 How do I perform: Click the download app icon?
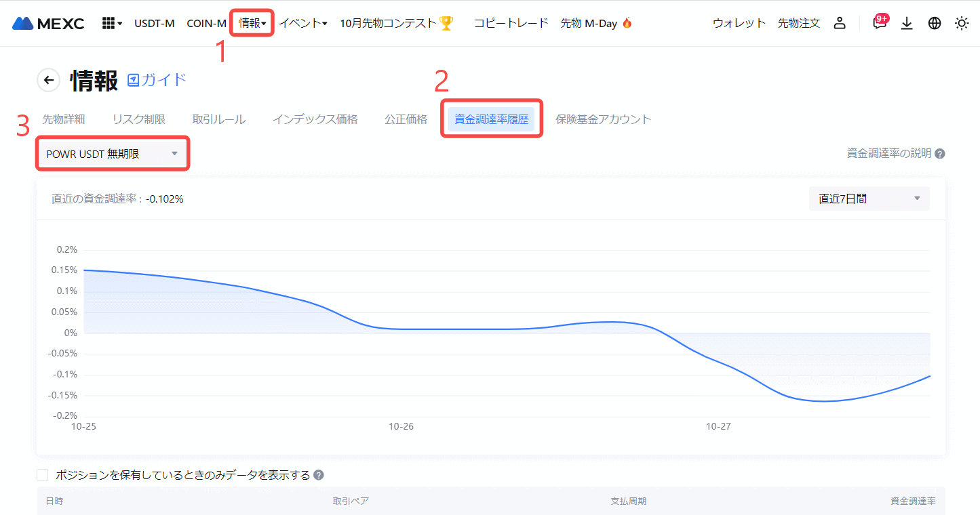click(907, 24)
